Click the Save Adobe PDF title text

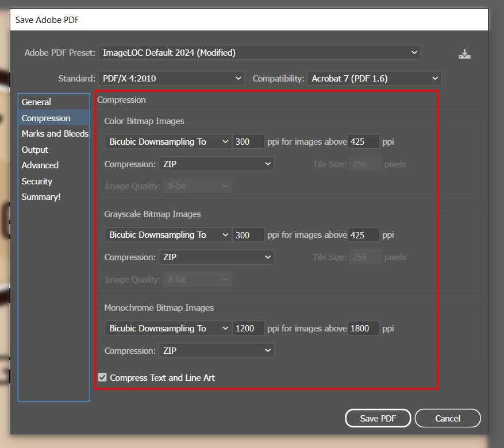47,20
